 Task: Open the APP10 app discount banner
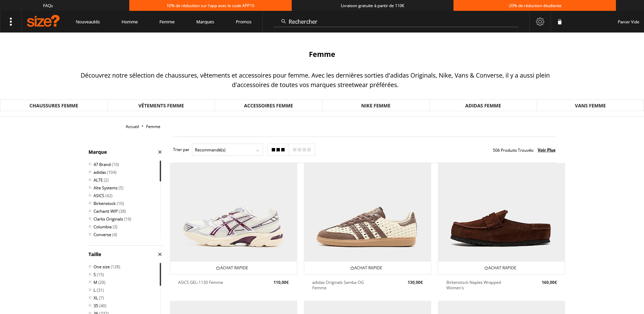point(210,5)
